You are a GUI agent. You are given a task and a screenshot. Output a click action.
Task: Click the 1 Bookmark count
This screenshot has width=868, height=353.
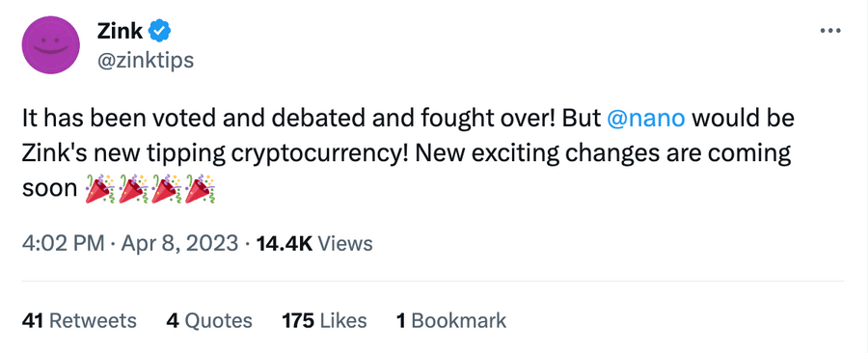coord(450,320)
